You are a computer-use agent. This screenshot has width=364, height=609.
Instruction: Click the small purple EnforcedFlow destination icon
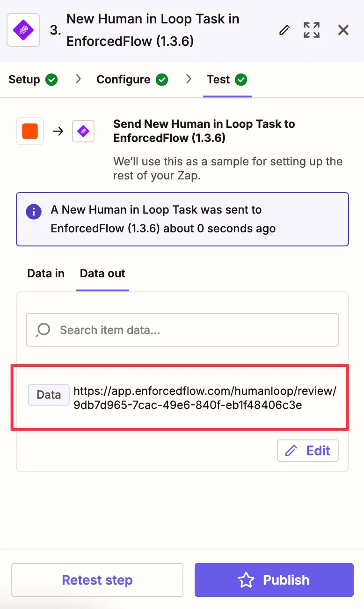pos(83,131)
